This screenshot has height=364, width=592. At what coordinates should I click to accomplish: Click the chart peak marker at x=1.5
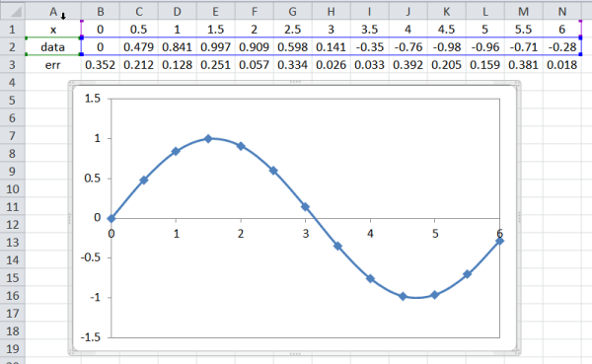(208, 138)
